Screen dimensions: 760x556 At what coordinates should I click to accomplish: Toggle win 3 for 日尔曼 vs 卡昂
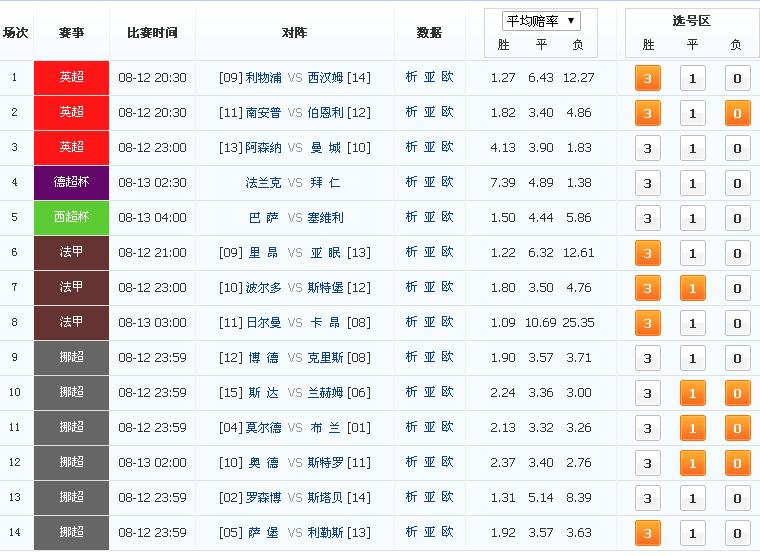coord(648,323)
